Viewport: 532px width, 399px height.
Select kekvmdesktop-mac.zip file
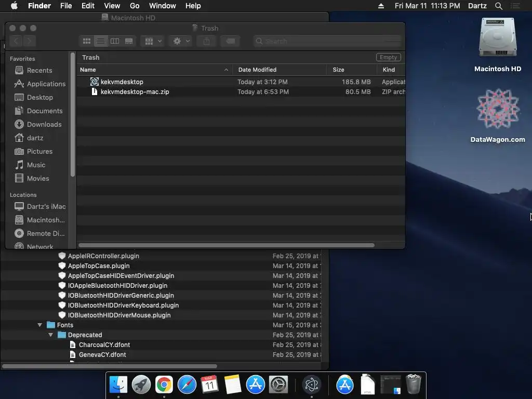pos(241,91)
